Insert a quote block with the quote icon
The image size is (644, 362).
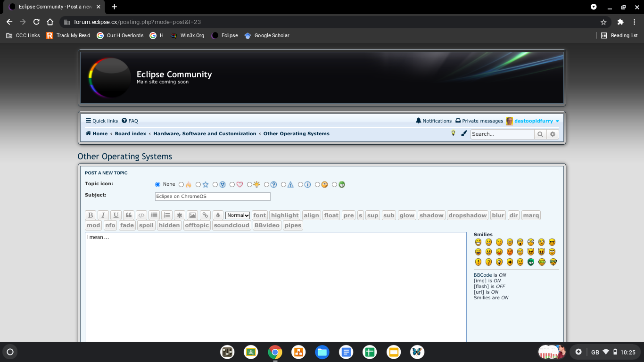coord(128,215)
